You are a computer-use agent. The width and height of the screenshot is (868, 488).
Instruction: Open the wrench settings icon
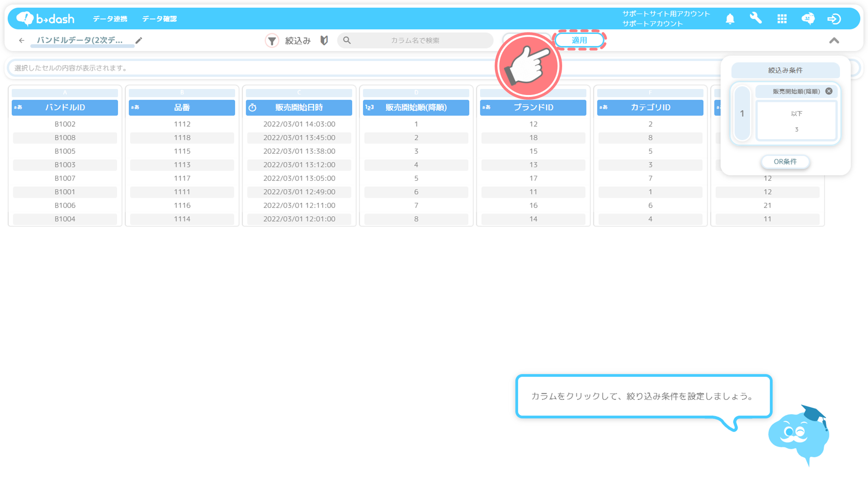[755, 18]
